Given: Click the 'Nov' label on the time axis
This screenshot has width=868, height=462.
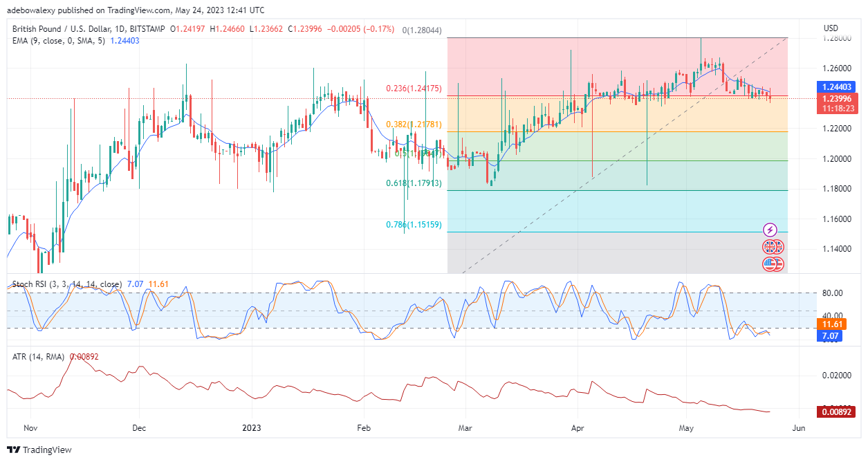Looking at the screenshot, I should click(x=30, y=428).
